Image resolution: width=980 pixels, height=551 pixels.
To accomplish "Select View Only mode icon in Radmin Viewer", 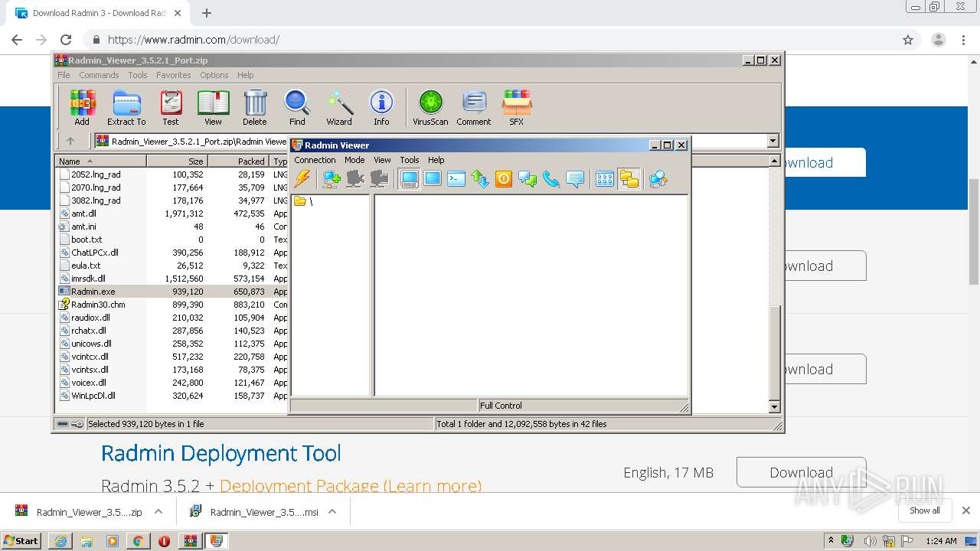I will pos(433,179).
